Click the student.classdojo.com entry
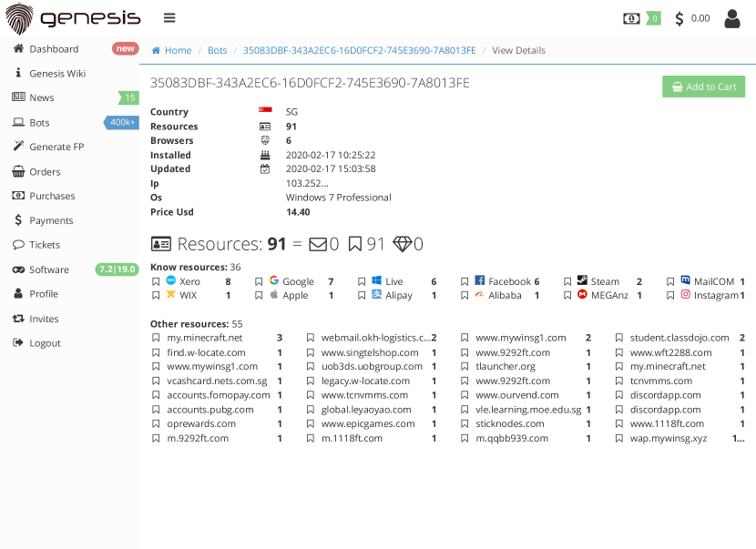Screen dimensions: 756x549 click(679, 338)
